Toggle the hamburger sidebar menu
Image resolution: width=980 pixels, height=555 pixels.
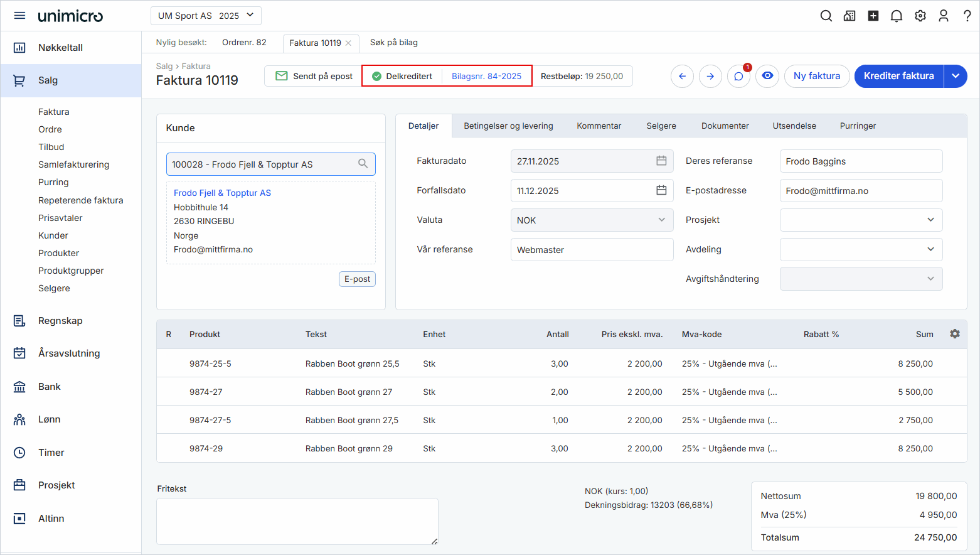coord(19,16)
